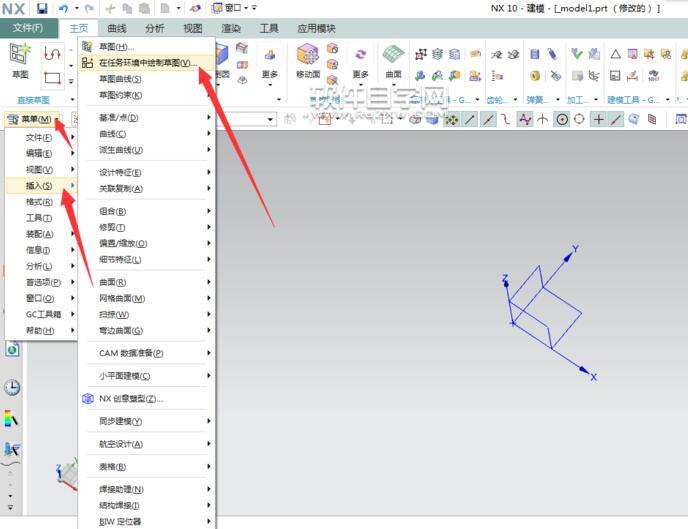Click the blue cylinder icon in 弹簧 group
This screenshot has width=688, height=529.
[x=535, y=54]
